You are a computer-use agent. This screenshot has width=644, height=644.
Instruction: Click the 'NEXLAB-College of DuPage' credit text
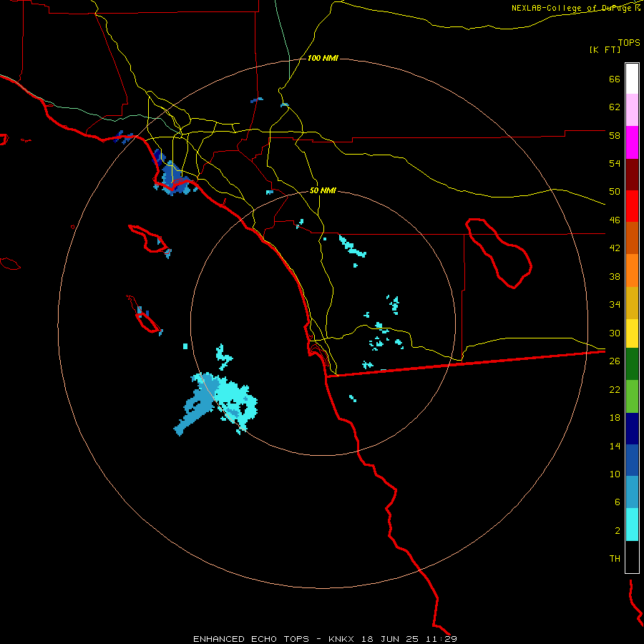tap(571, 8)
